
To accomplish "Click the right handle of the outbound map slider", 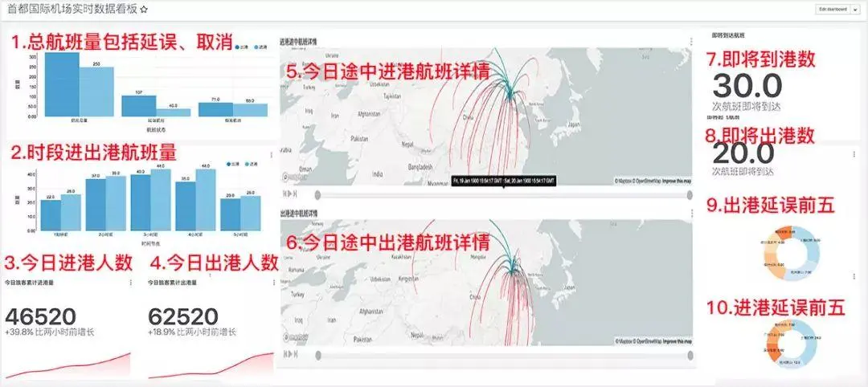I will 690,355.
